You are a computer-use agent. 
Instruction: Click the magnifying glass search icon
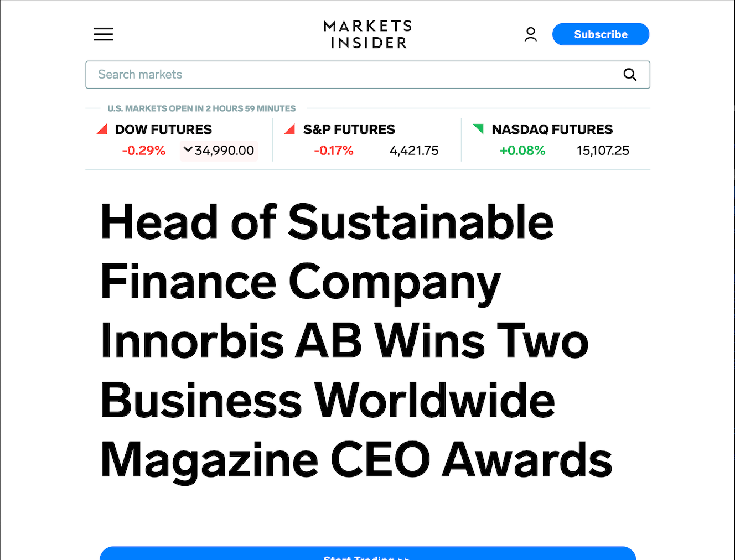coord(630,75)
